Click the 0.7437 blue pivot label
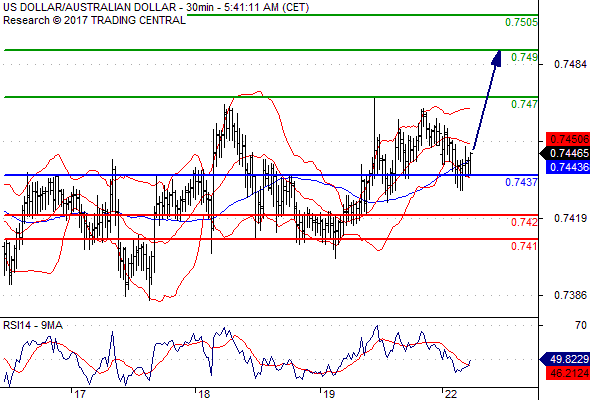 [521, 182]
